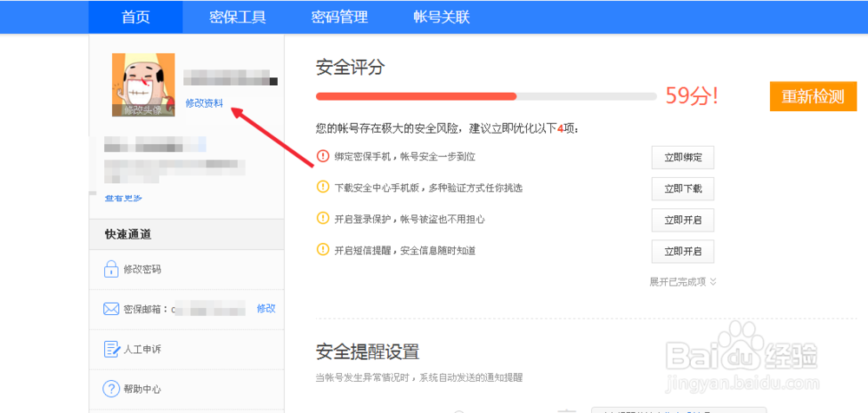Click the 人工申诉 document-pen icon

[x=110, y=350]
